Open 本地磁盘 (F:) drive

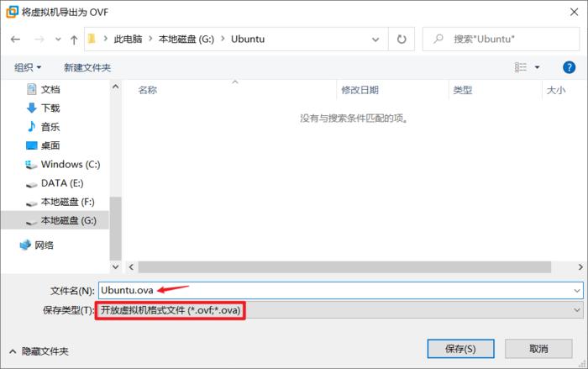click(68, 202)
